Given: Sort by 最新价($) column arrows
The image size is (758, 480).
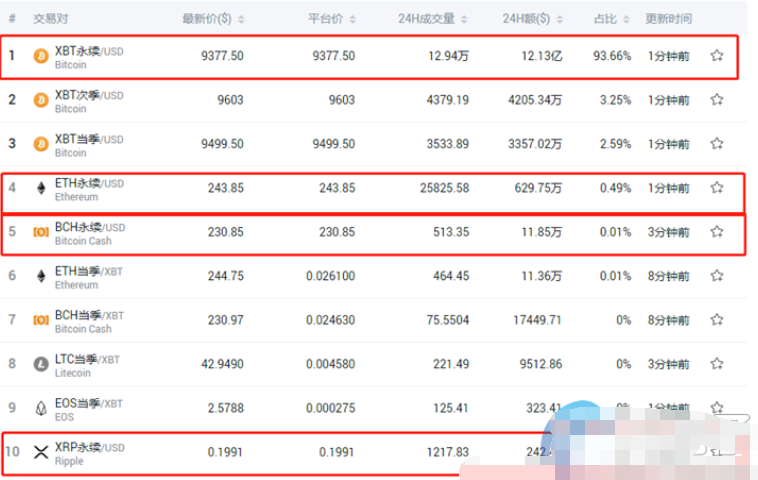Looking at the screenshot, I should (241, 19).
